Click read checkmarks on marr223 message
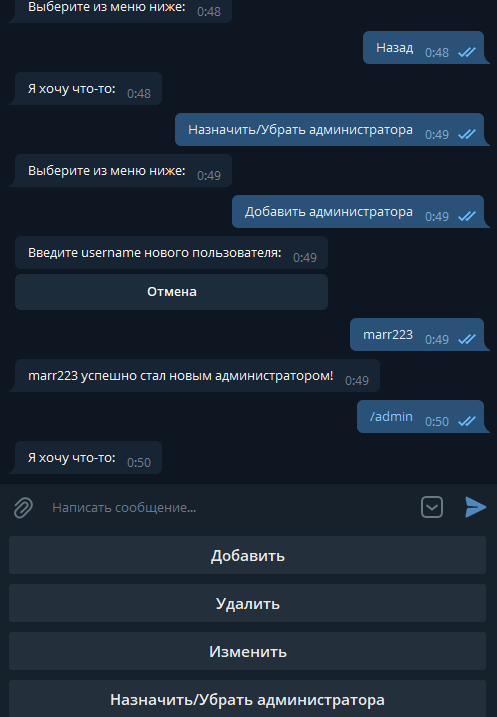This screenshot has width=497, height=717. click(x=467, y=339)
